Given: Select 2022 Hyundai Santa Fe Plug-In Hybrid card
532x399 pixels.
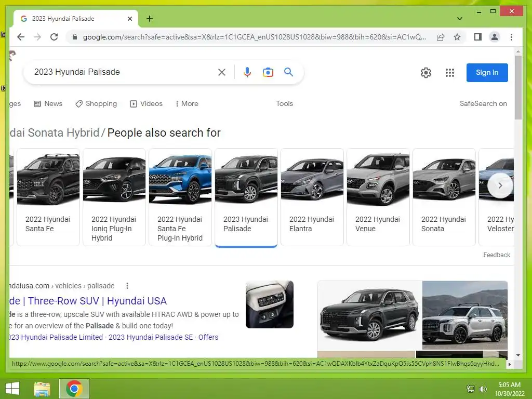Looking at the screenshot, I should 180,197.
